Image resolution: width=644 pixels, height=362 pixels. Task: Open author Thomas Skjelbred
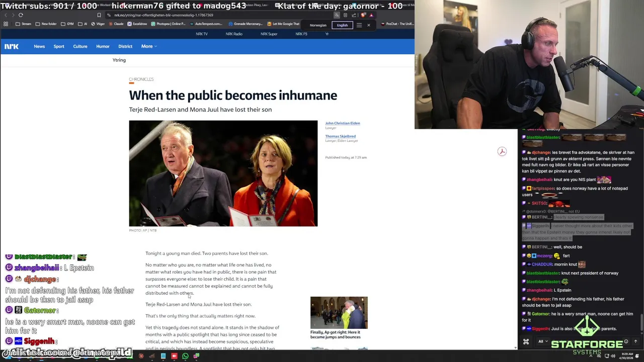[x=341, y=136]
